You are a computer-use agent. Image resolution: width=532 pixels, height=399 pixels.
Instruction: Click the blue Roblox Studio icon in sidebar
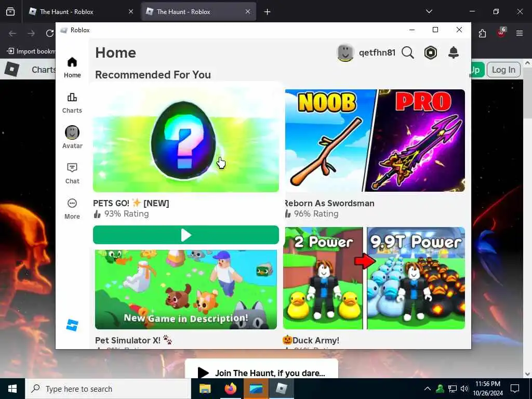[72, 325]
